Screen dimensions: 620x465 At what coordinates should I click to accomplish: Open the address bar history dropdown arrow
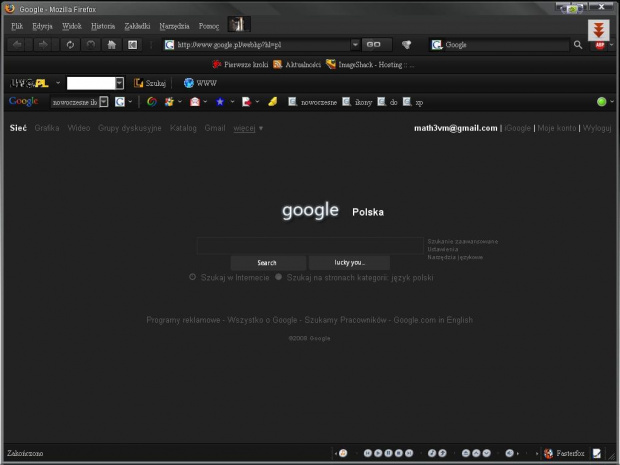tap(355, 45)
